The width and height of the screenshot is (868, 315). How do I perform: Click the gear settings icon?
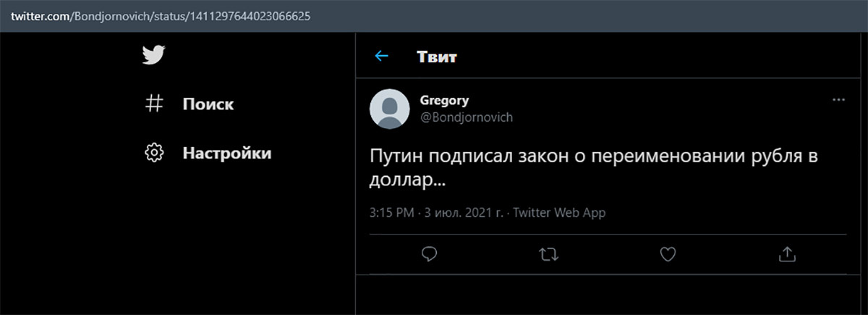154,153
